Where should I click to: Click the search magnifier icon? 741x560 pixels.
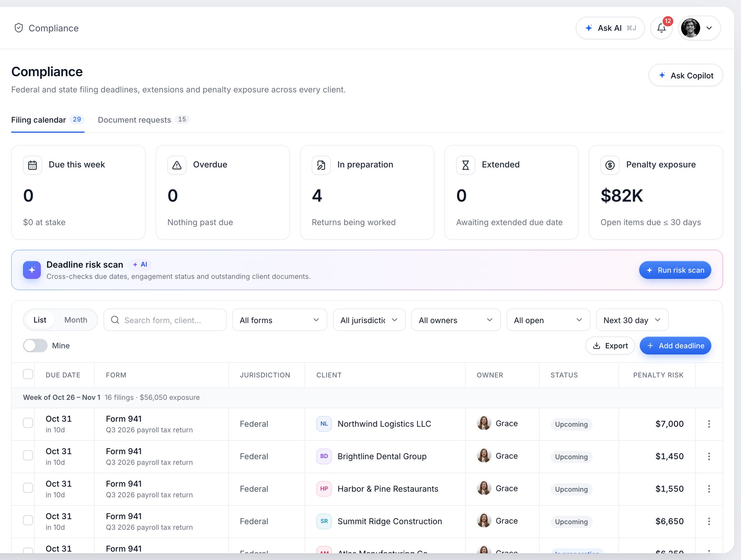[x=115, y=320]
